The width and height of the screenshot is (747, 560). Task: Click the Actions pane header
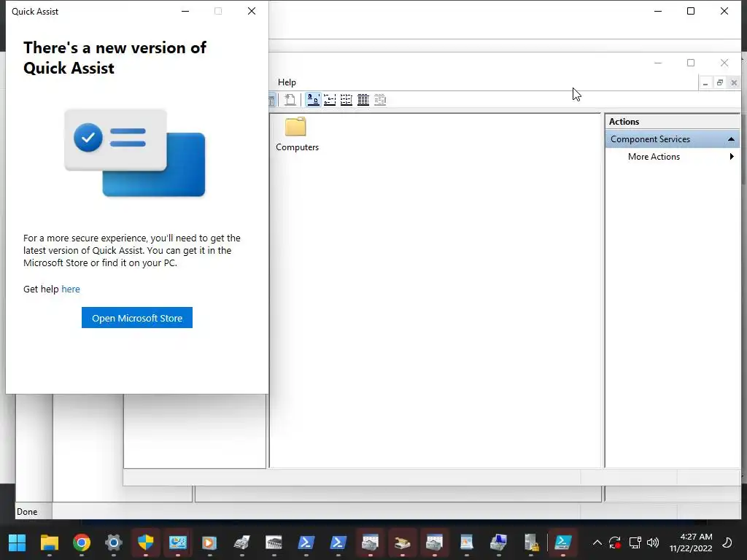[672, 122]
